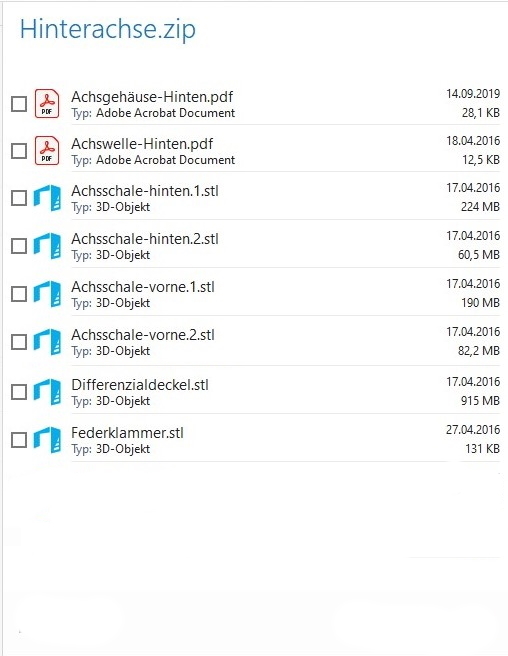Enable the checkbox for Differenzialdeckel.stl
Image resolution: width=508 pixels, height=656 pixels.
[x=19, y=392]
